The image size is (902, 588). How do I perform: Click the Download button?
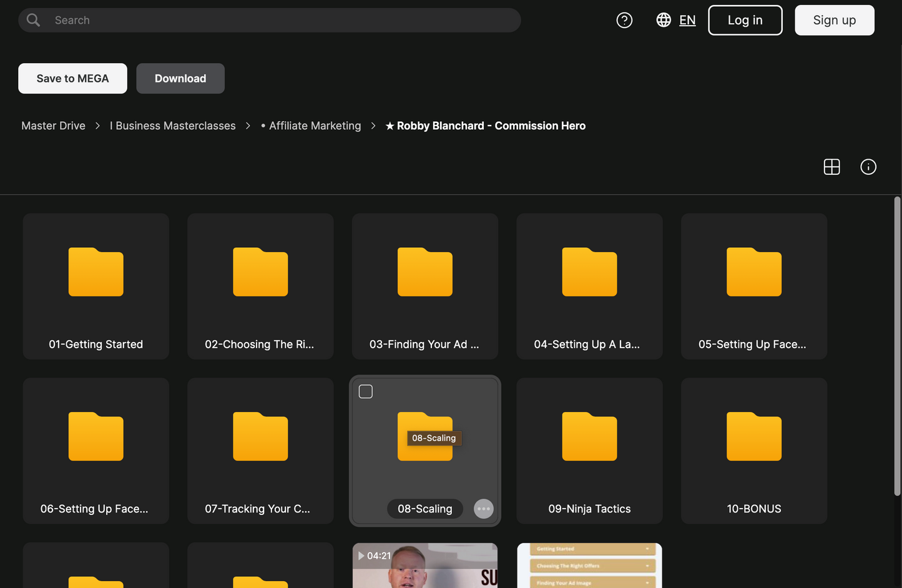(x=180, y=78)
